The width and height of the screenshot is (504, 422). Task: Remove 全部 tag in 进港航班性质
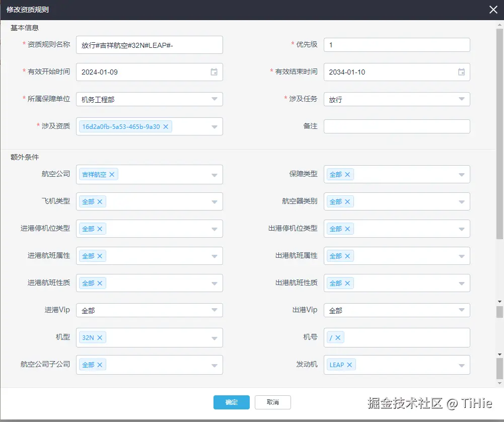pyautogui.click(x=100, y=283)
